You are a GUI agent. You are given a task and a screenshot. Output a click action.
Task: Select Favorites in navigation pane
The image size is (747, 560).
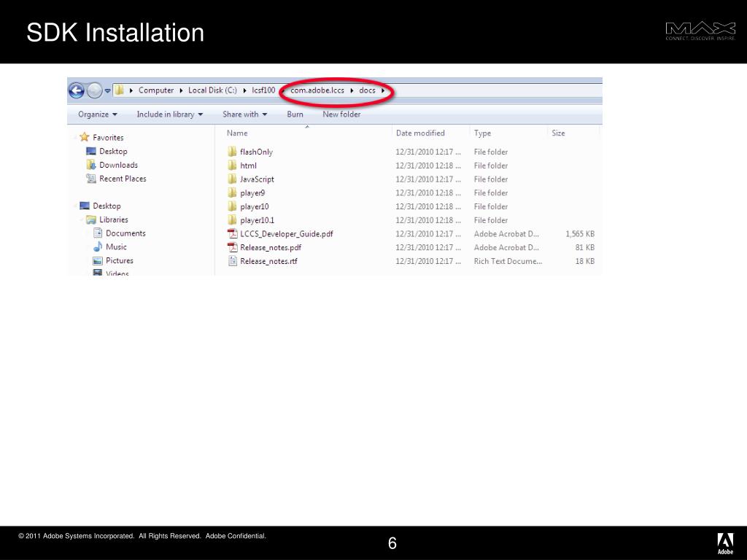tap(108, 138)
